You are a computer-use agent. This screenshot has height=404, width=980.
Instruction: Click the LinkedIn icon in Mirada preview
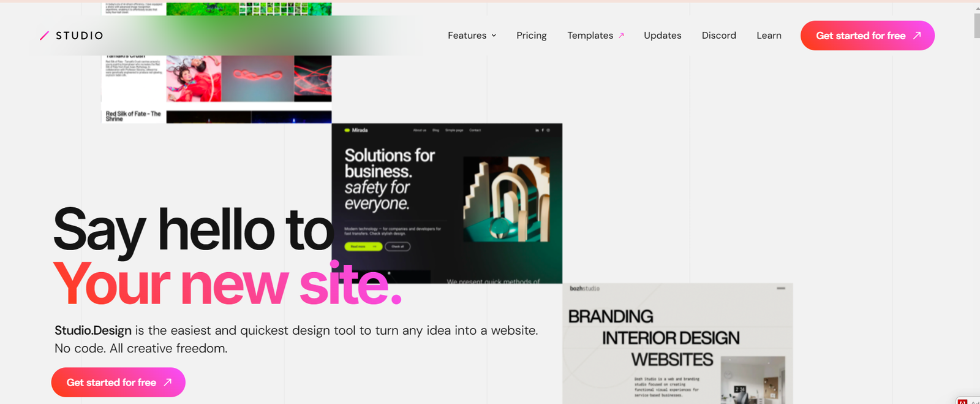tap(537, 130)
